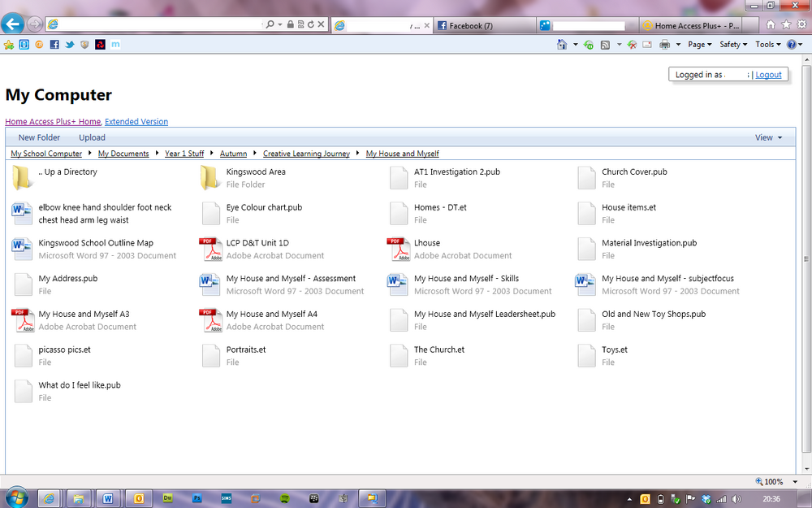The image size is (812, 508).
Task: Open My House and Myself A3 PDF icon
Action: coord(22,320)
